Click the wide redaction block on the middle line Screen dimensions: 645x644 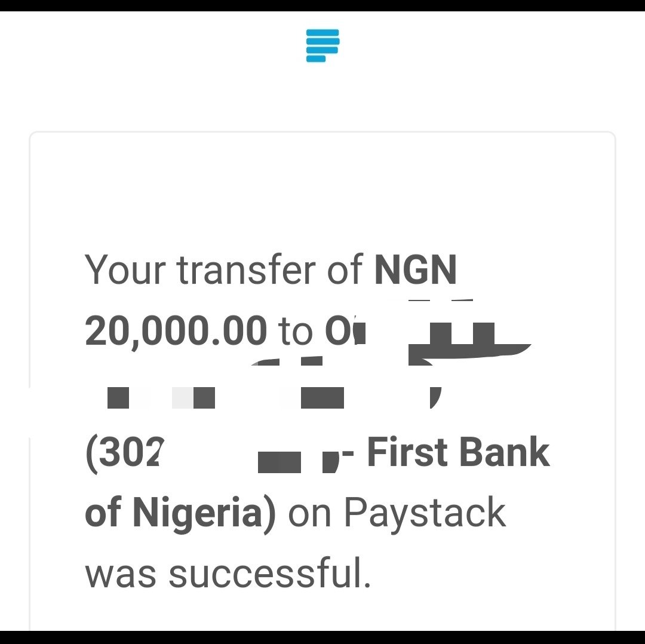322,397
